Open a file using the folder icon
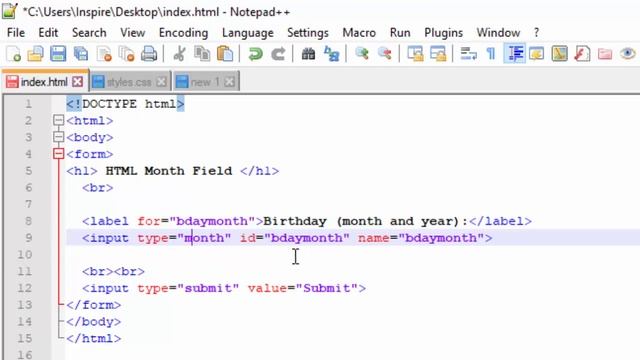This screenshot has height=360, width=640. coord(36,54)
